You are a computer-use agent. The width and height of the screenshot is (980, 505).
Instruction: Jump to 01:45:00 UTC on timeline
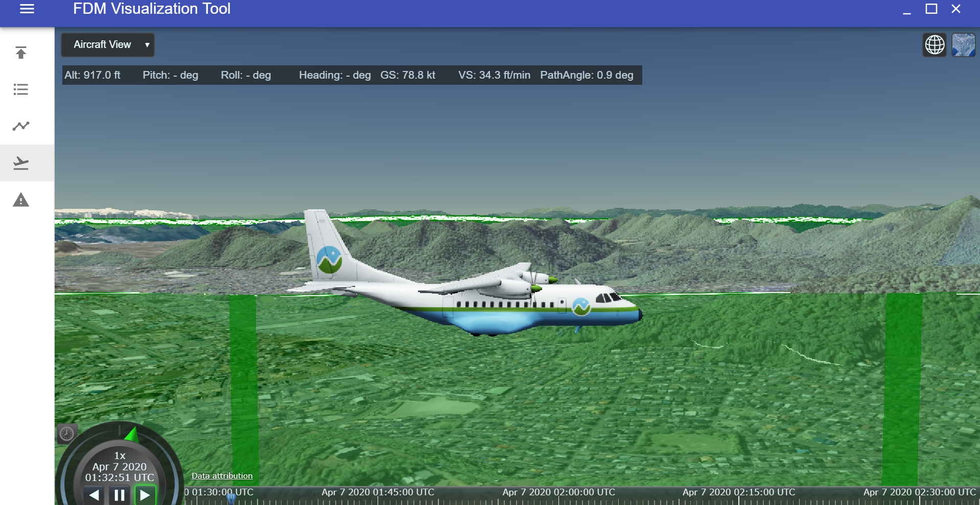(x=378, y=492)
